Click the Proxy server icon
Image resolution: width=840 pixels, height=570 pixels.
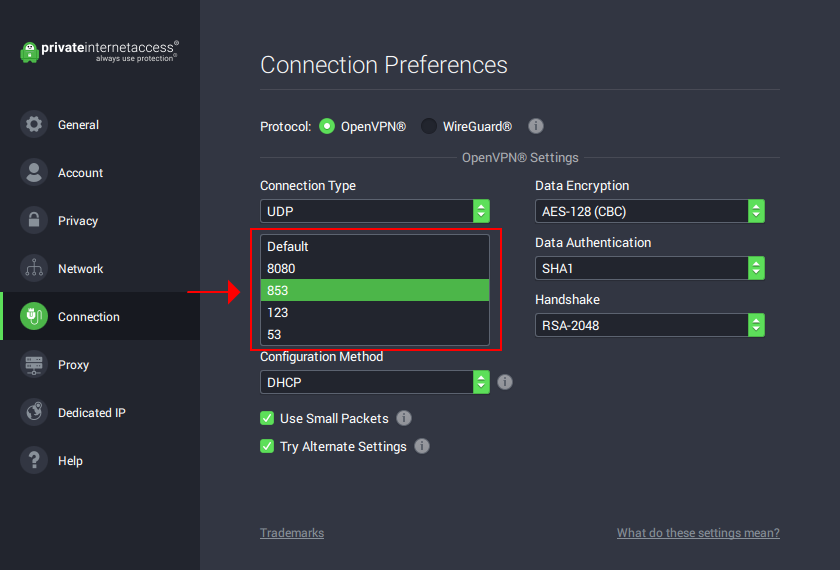tap(34, 365)
